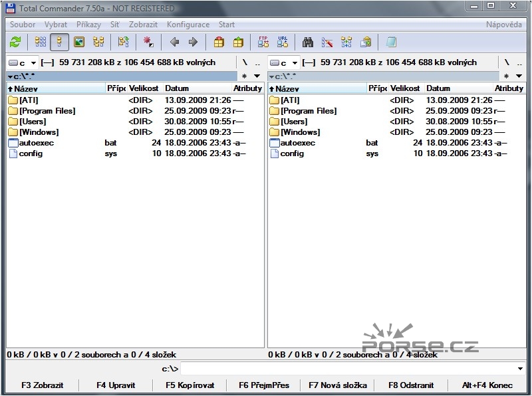This screenshot has height=396, width=532.
Task: Open the Soubor menu
Action: pos(23,25)
